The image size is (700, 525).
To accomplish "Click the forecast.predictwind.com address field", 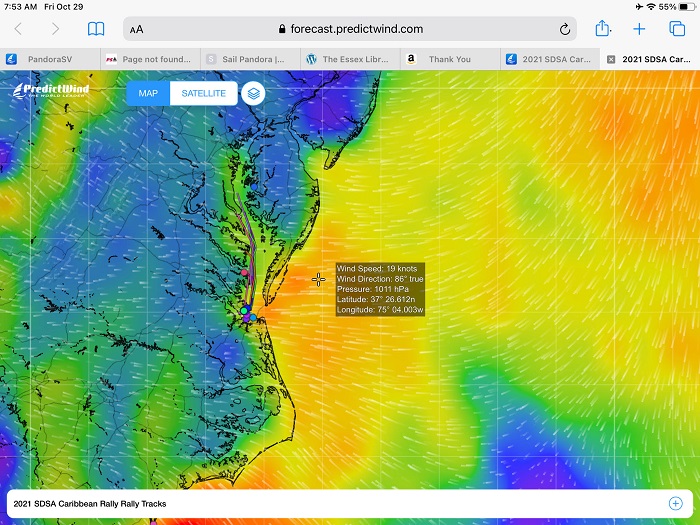I will [350, 29].
